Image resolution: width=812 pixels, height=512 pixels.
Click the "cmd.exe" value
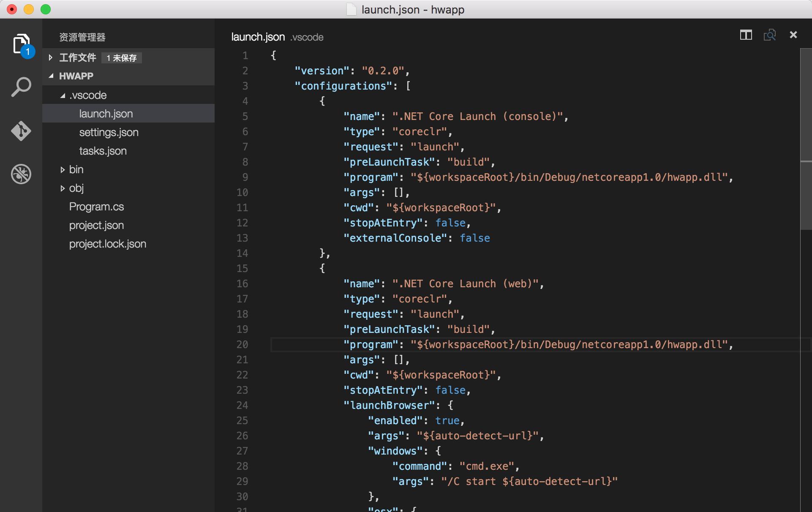[487, 466]
